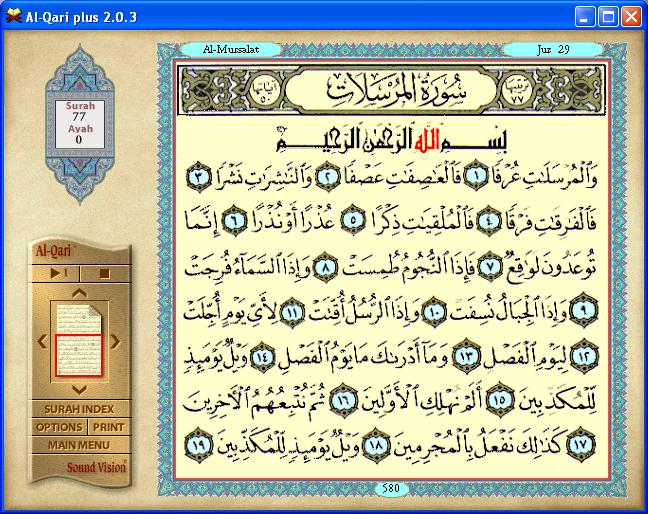
Task: Select ayah marker 19
Action: tap(199, 445)
